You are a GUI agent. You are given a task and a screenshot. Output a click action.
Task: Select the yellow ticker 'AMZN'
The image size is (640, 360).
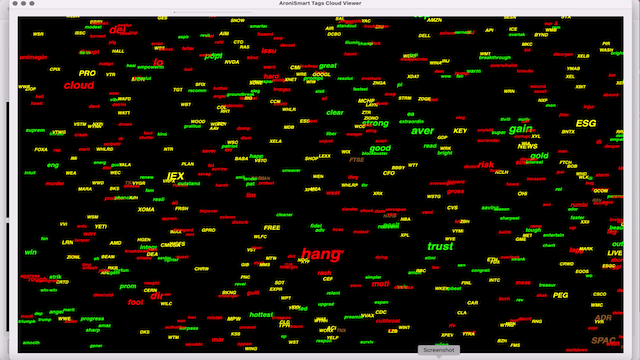coord(434,20)
